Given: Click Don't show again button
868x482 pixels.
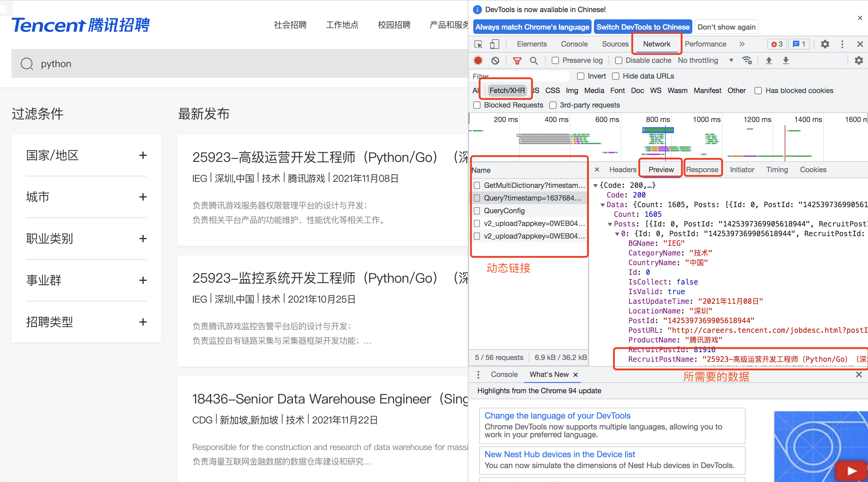Looking at the screenshot, I should click(726, 27).
